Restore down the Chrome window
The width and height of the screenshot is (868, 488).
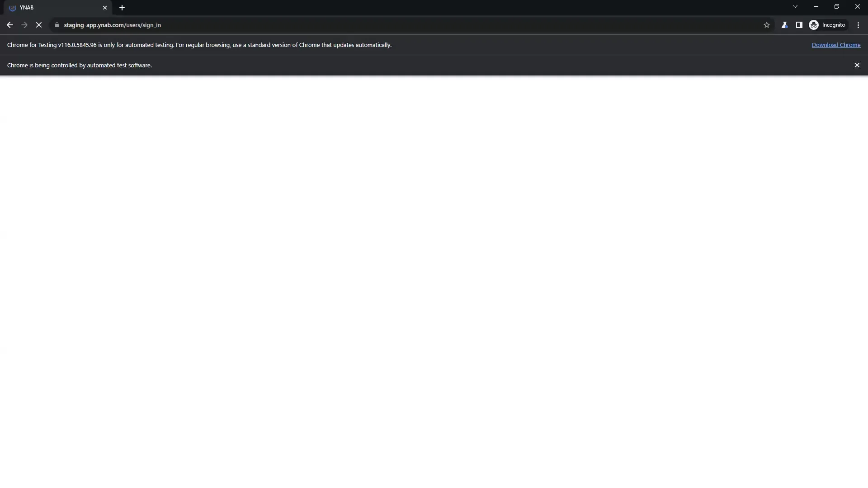click(836, 7)
